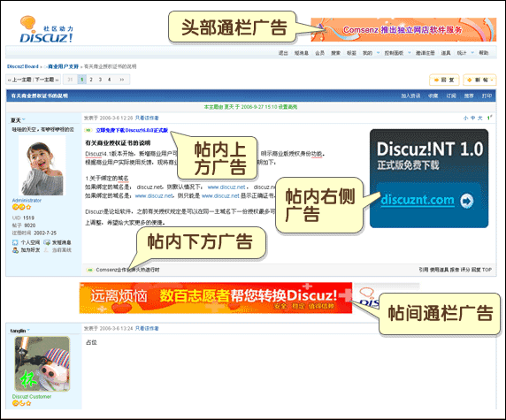Image resolution: width=506 pixels, height=420 pixels.
Task: Click the Discuz! logo in the header
Action: pos(46,30)
